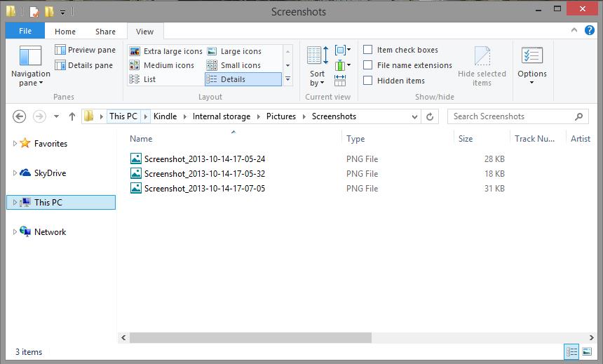Click the Back arrow navigation button
Image resolution: width=603 pixels, height=364 pixels.
coord(20,116)
